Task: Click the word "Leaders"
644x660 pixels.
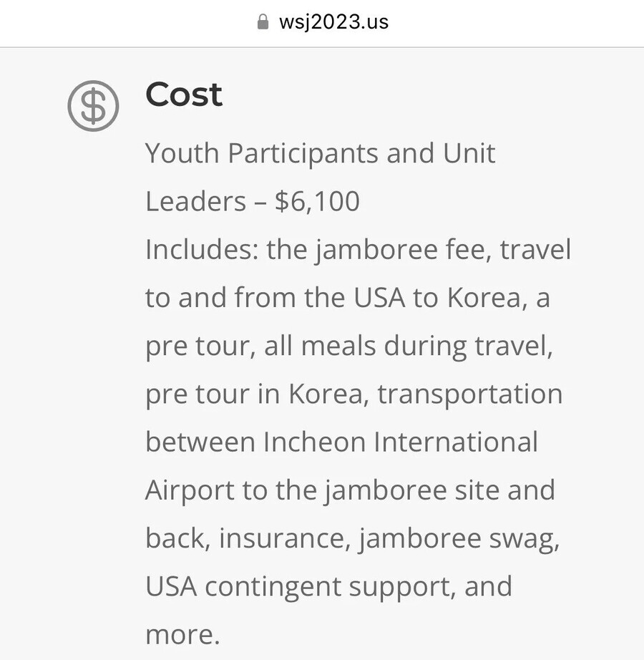Action: (195, 201)
